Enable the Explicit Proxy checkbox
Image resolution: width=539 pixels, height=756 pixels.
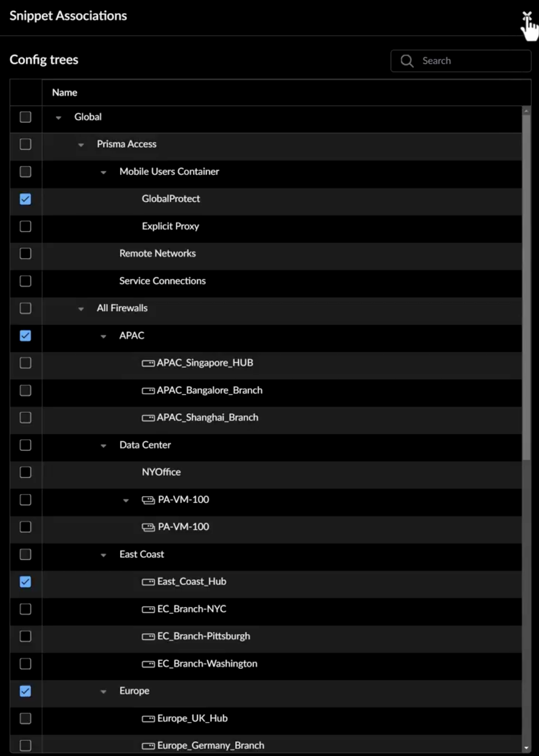(x=25, y=226)
